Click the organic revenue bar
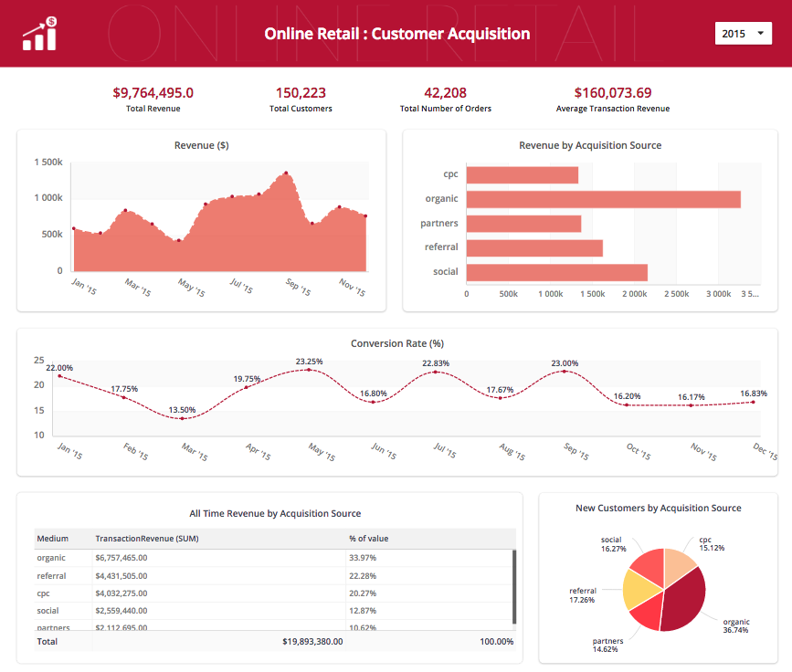792x672 pixels. [x=603, y=199]
